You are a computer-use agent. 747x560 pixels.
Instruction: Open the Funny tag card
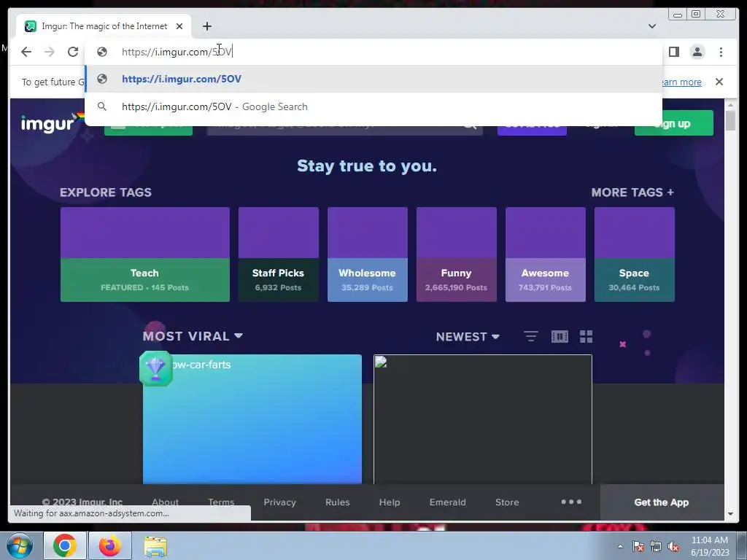tap(457, 254)
